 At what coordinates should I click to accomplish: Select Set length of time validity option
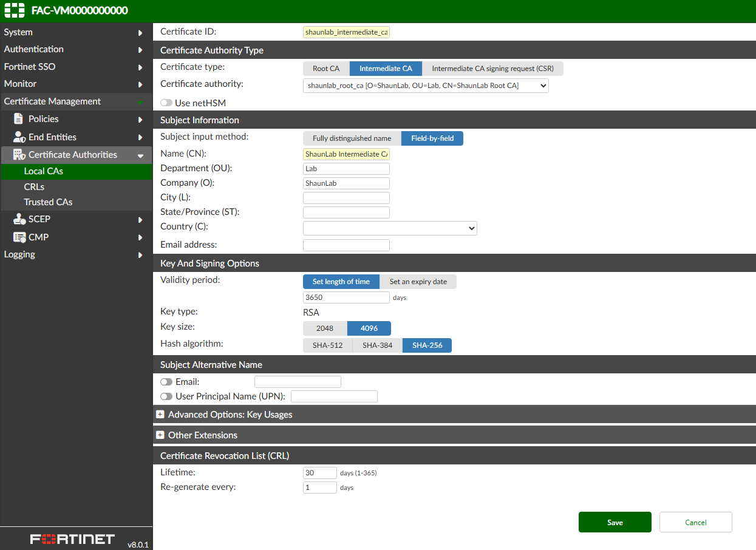(341, 282)
